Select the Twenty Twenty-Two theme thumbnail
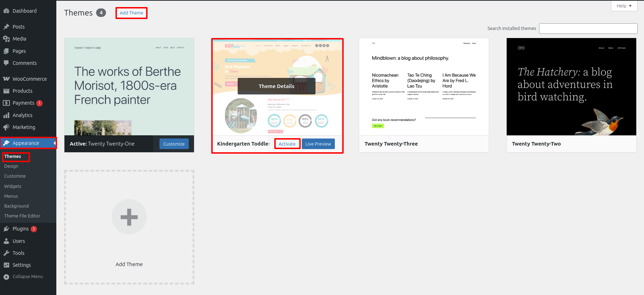The height and width of the screenshot is (295, 644). point(571,87)
